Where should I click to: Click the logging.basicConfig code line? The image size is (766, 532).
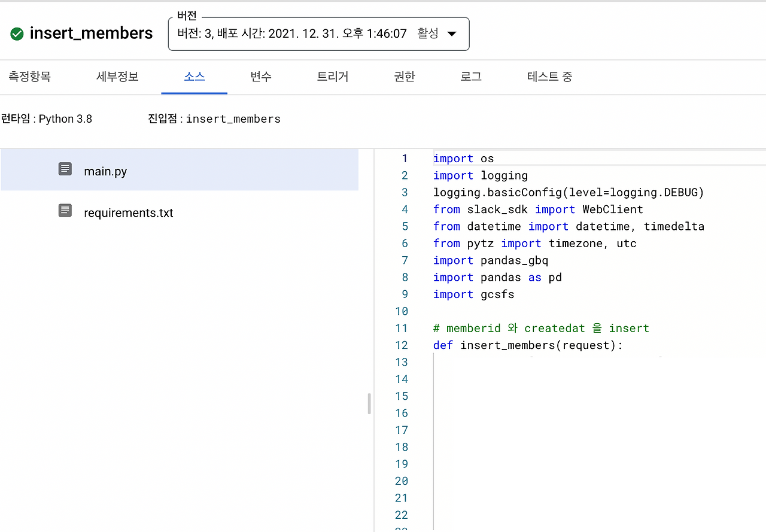tap(569, 192)
